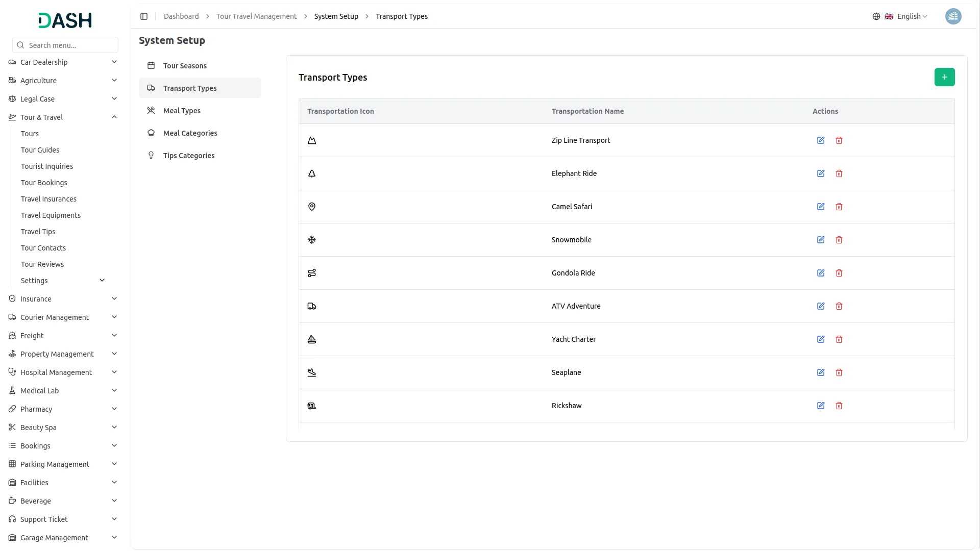Collapse the Tour & Travel menu
The width and height of the screenshot is (980, 551).
[114, 117]
